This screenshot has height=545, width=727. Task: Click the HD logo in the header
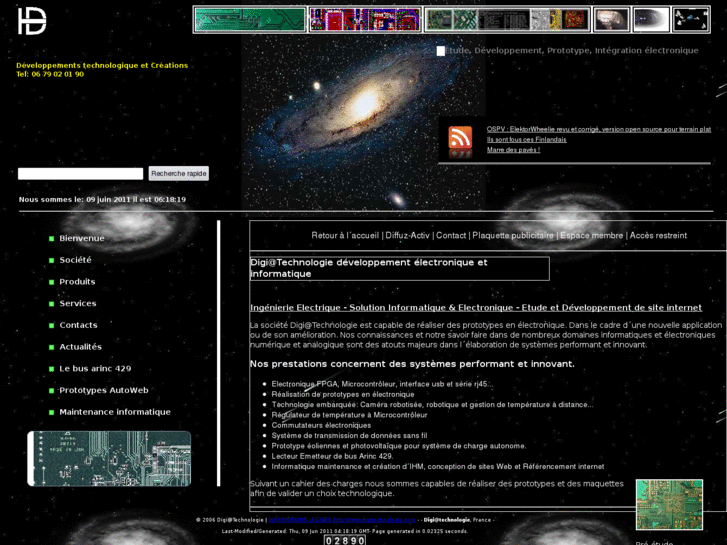pyautogui.click(x=32, y=21)
